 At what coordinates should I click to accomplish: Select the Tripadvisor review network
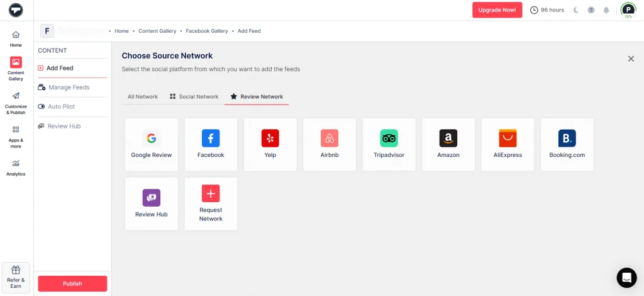(389, 144)
